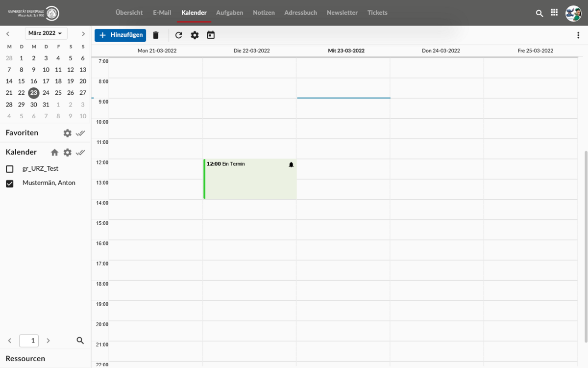Screen dimensions: 588x368
Task: Open the three-dot more options menu
Action: tap(578, 35)
